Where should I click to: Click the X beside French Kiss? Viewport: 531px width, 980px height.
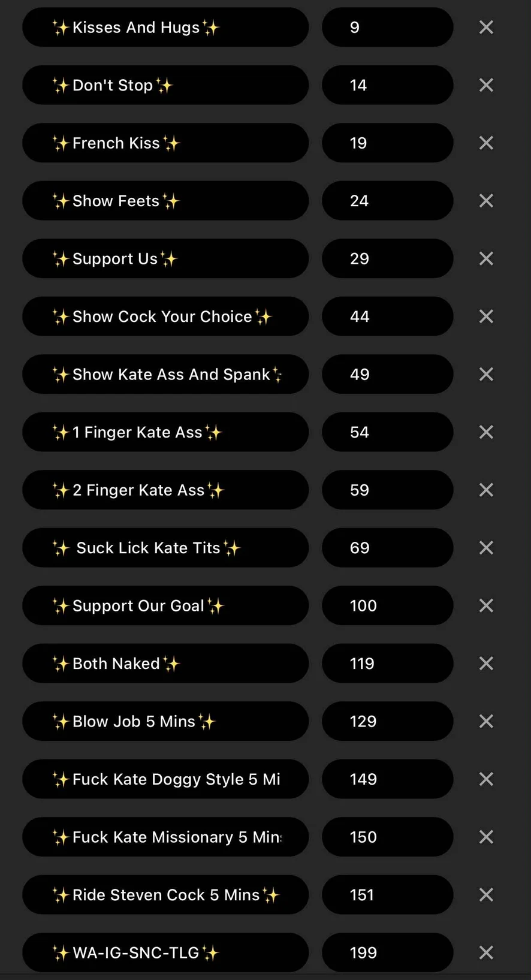coord(486,143)
